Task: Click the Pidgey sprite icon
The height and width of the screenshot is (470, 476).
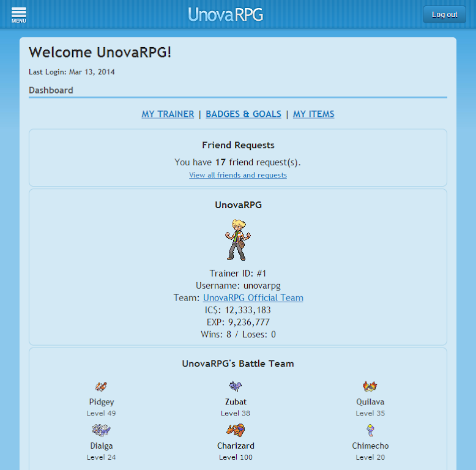Action: click(x=101, y=387)
